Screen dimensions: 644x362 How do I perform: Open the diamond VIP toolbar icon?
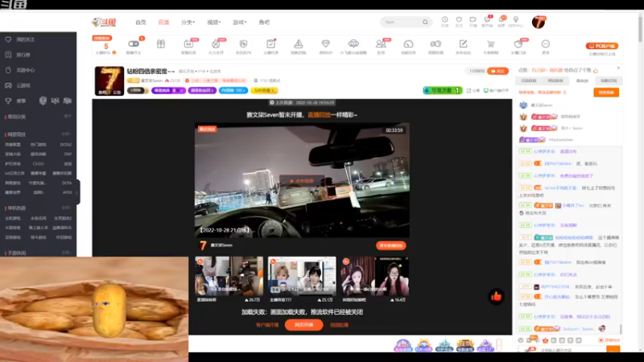click(x=326, y=44)
